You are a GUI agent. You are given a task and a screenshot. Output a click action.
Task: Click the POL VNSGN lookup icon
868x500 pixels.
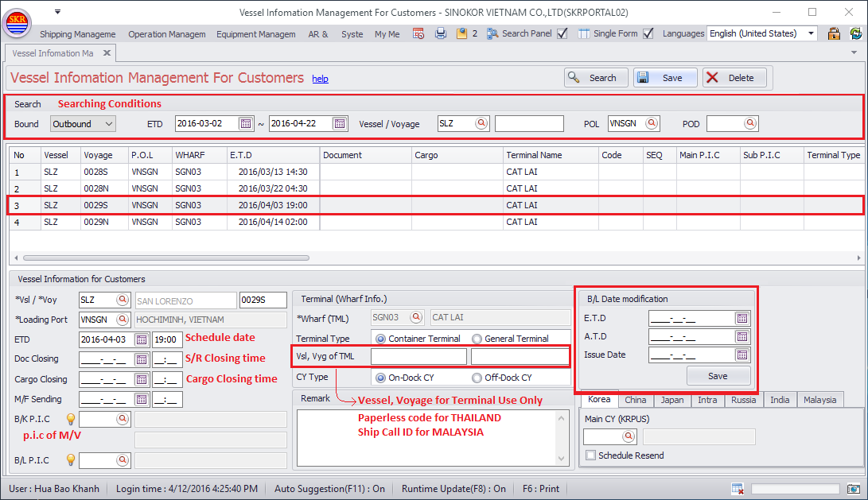click(x=652, y=123)
